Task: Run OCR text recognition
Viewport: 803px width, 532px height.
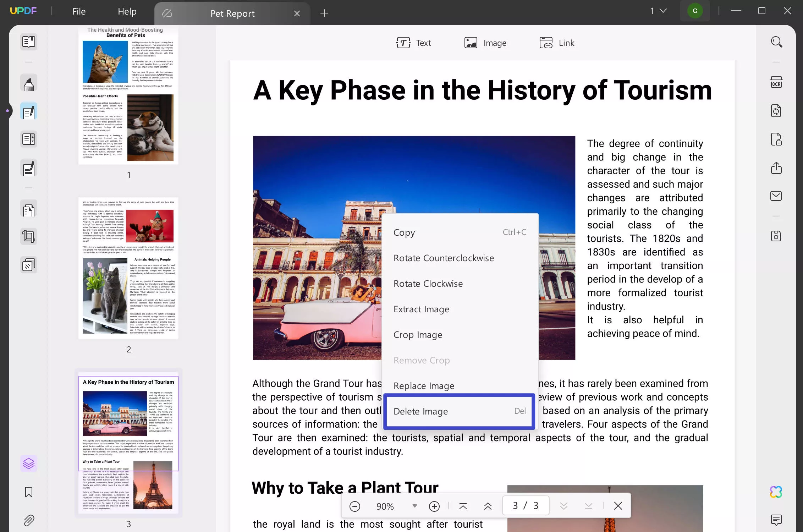Action: pos(776,82)
